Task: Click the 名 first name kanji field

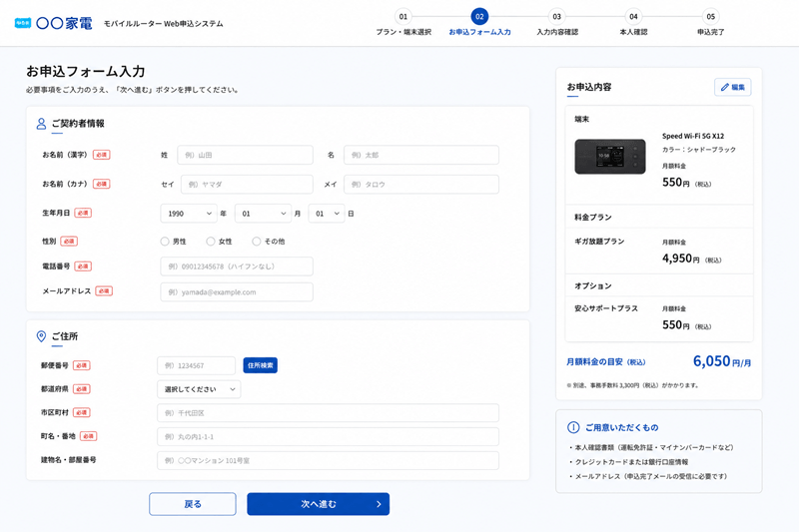Action: [421, 155]
